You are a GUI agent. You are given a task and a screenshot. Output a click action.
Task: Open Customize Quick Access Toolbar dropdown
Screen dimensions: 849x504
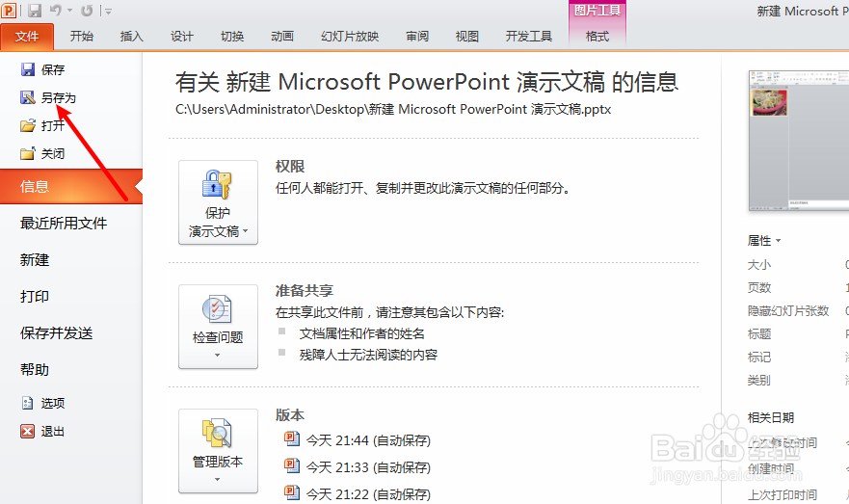pos(108,11)
